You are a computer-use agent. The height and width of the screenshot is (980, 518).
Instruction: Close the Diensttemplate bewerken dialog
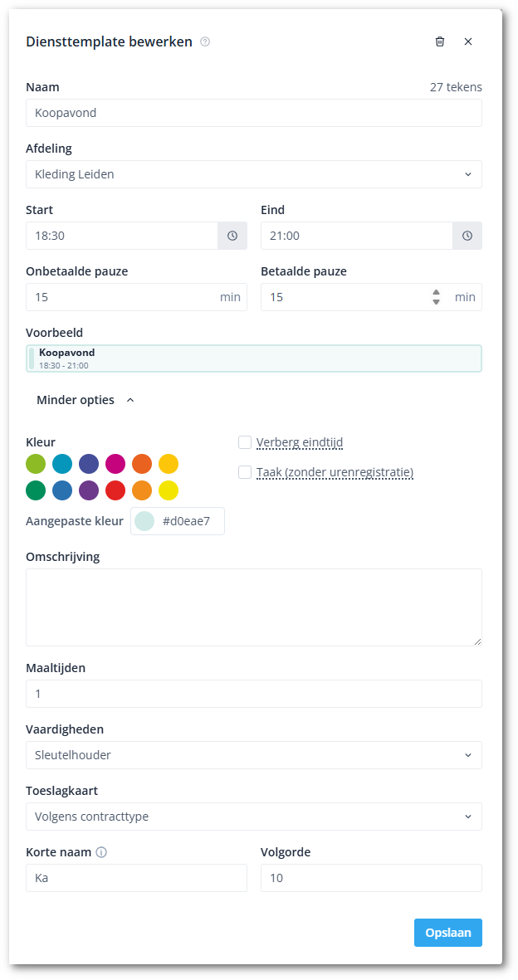pyautogui.click(x=468, y=41)
